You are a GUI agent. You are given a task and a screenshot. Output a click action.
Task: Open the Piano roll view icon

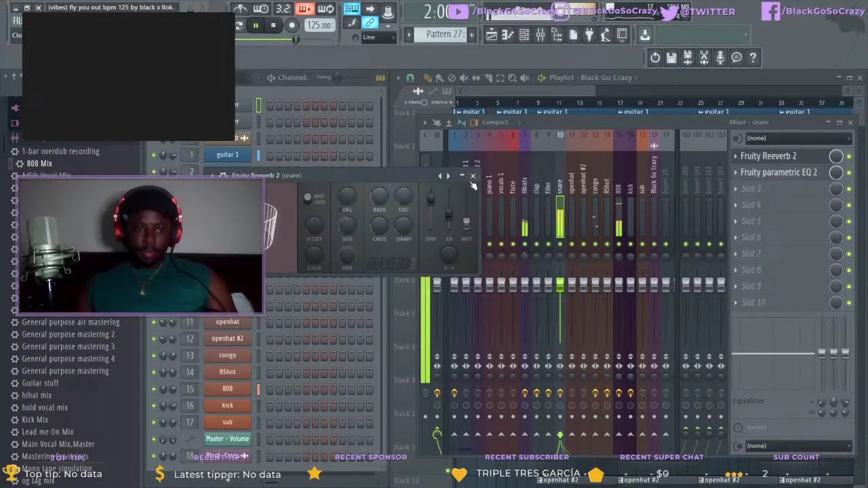(507, 35)
